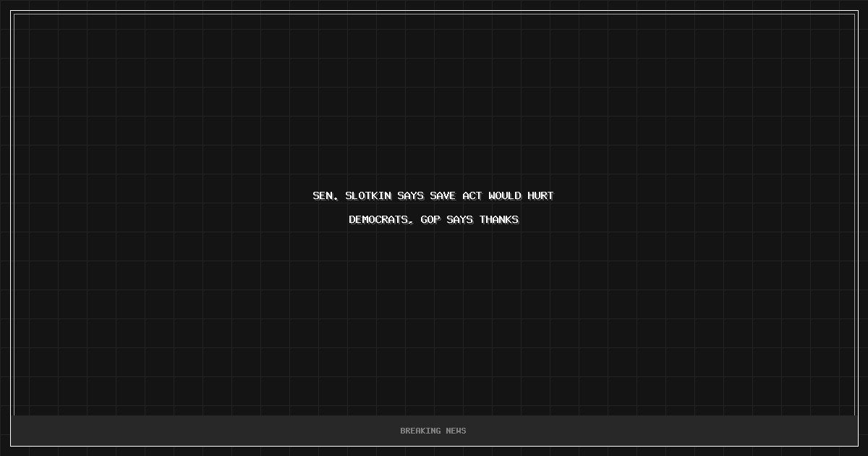
Task: Click the word NEWS in the bottom bar
Action: (x=456, y=431)
